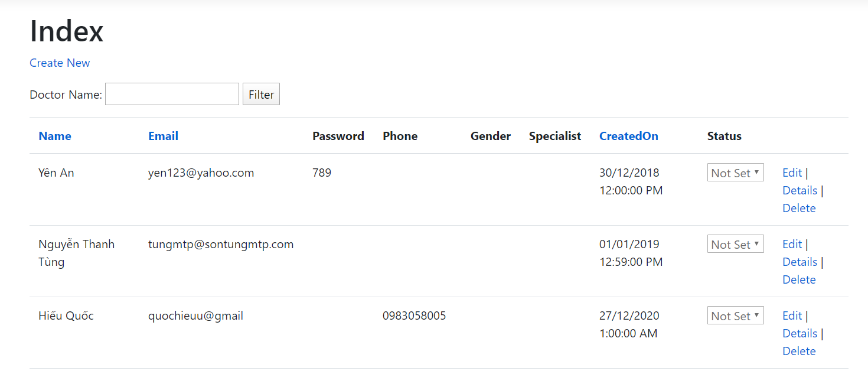The height and width of the screenshot is (374, 868).
Task: Open Status dropdown for Nguyễn Thanh Tùng
Action: point(735,244)
